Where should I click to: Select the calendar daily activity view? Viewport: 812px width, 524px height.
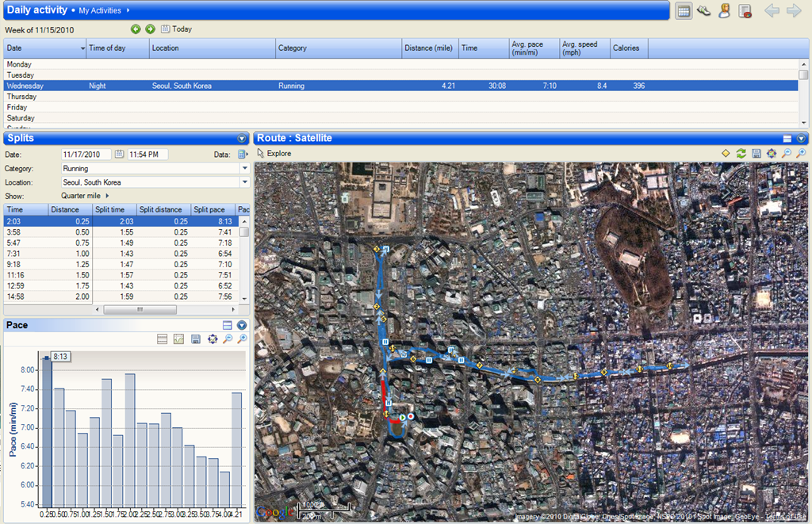pos(684,11)
